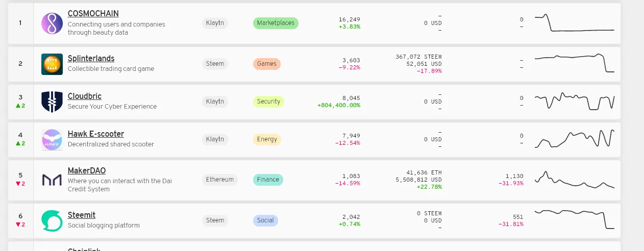Viewport: 644px width, 251px height.
Task: Visit the MakerDAO dapp page
Action: point(87,171)
